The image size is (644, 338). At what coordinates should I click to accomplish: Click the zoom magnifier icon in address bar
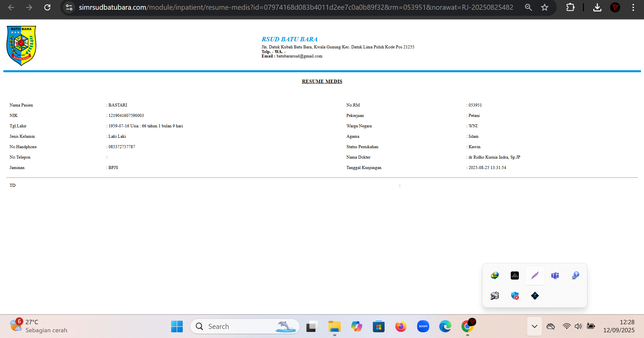528,7
